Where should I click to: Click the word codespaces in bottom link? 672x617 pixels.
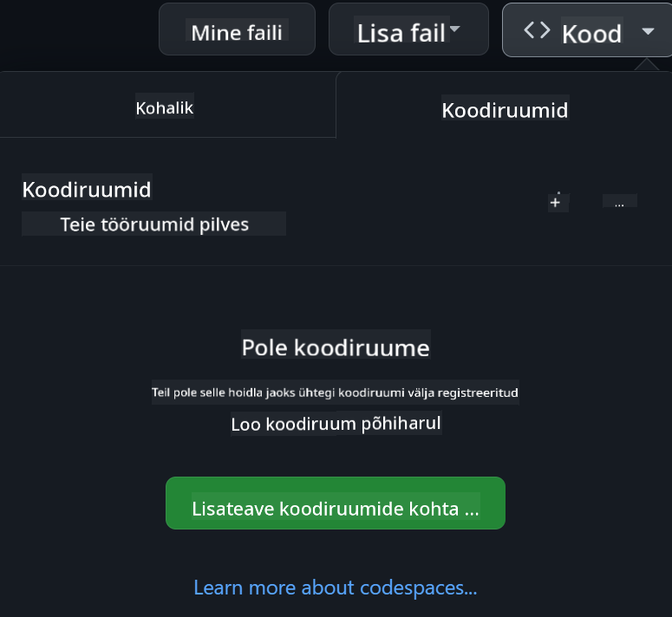[x=411, y=588]
